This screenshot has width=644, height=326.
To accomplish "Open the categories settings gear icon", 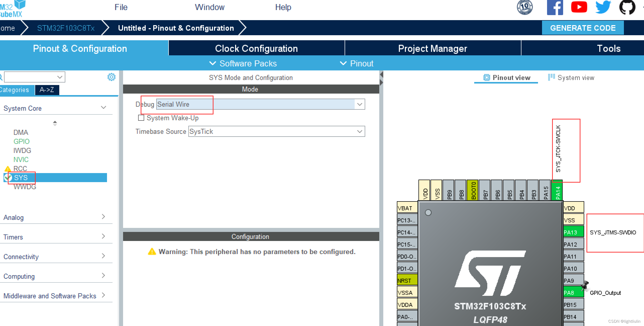I will tap(111, 77).
